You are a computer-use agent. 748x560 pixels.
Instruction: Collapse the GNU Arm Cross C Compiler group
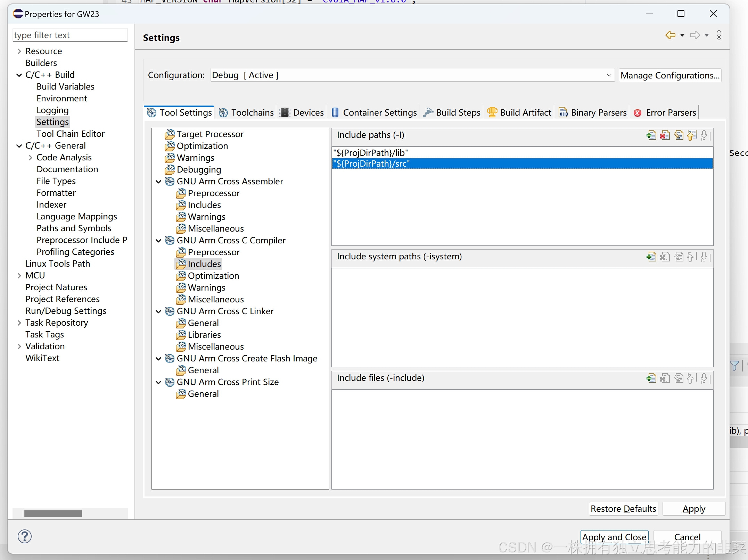(158, 241)
